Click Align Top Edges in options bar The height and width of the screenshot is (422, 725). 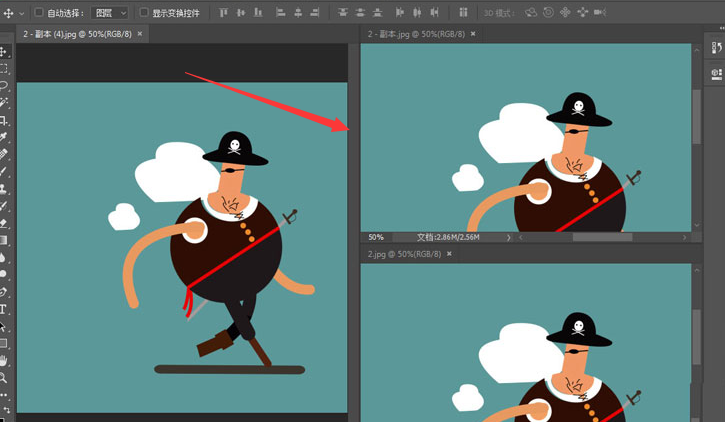[x=224, y=13]
